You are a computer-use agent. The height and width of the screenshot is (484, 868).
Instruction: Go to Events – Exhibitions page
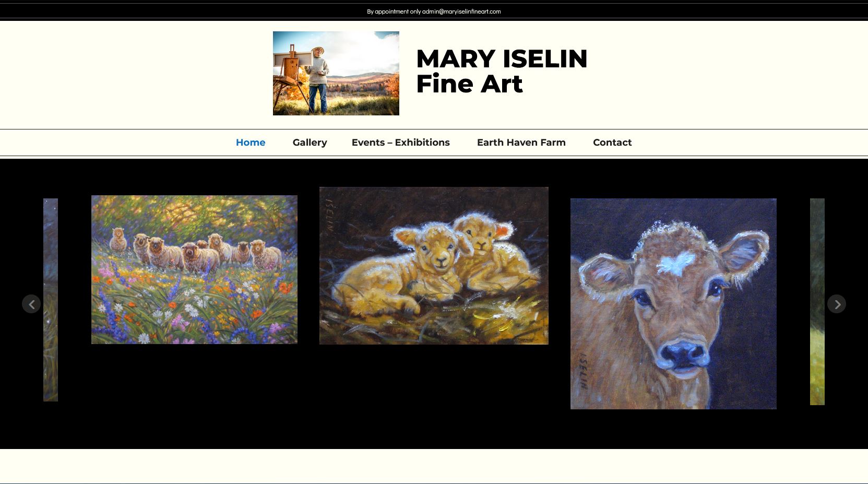tap(400, 143)
